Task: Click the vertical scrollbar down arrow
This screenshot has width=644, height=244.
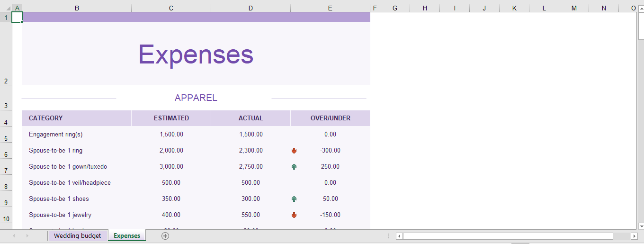Action: click(x=641, y=226)
